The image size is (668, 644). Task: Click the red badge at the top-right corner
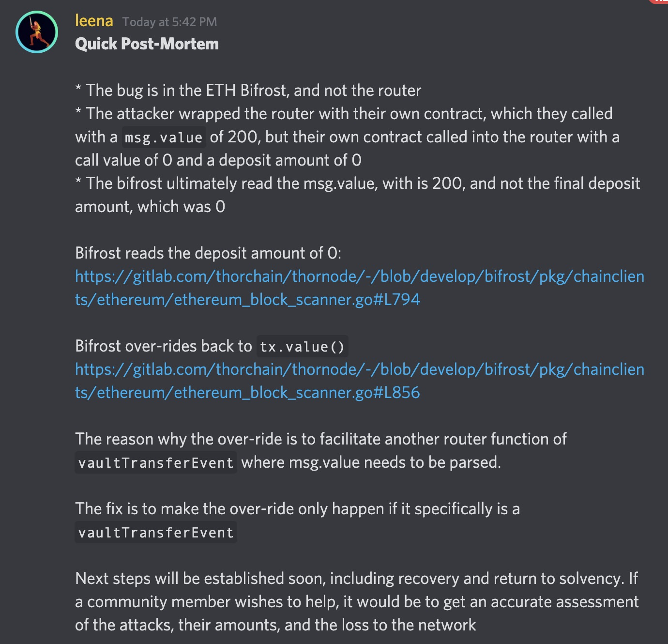(659, 1)
